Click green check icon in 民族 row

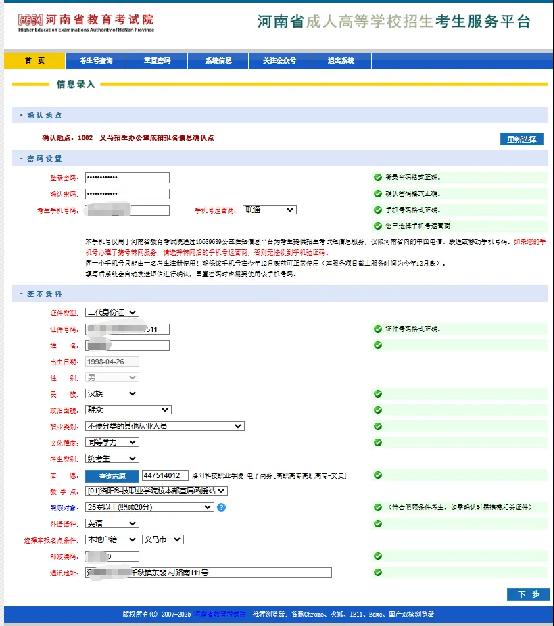(x=378, y=394)
